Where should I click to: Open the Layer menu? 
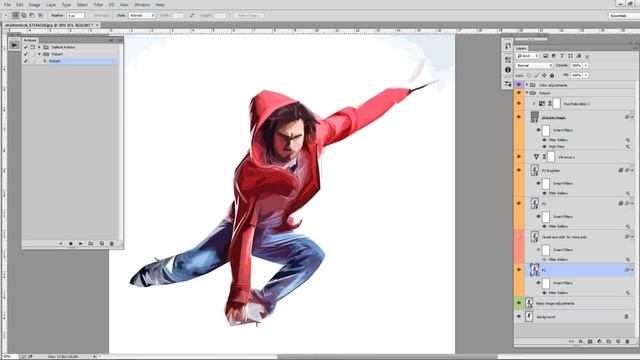[x=51, y=4]
